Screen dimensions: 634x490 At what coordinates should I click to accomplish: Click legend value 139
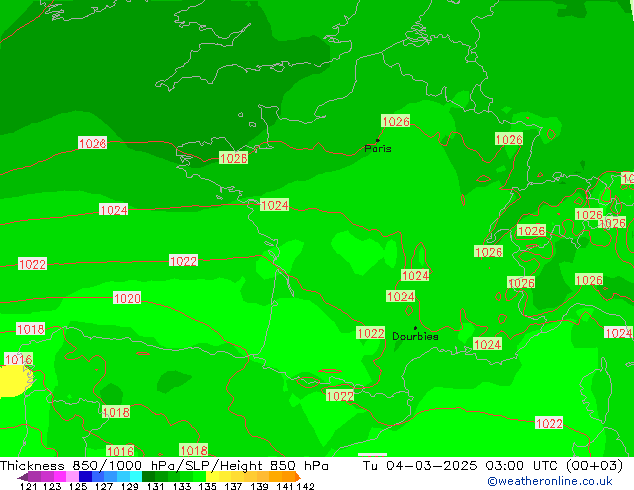pyautogui.click(x=259, y=486)
